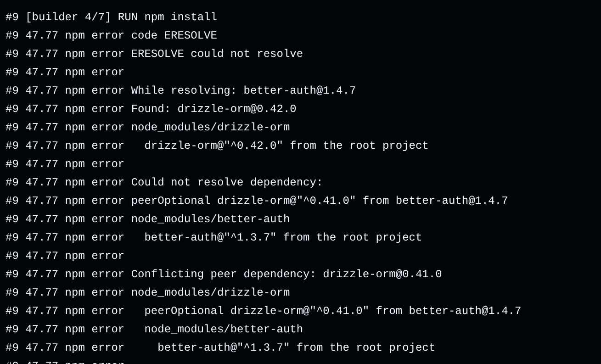Click the "47.77" timestamp on the ERESOLVE code line
Viewport: 601px width, 364px height.
click(41, 36)
